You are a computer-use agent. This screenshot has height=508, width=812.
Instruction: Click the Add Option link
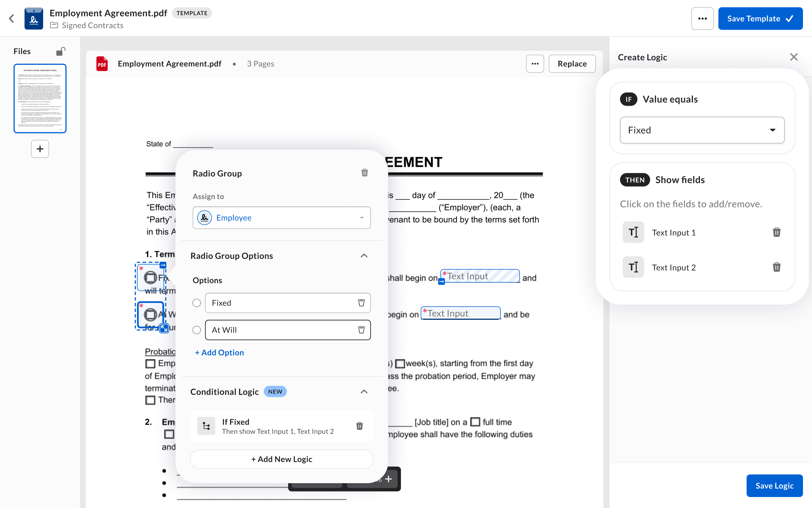(x=220, y=352)
